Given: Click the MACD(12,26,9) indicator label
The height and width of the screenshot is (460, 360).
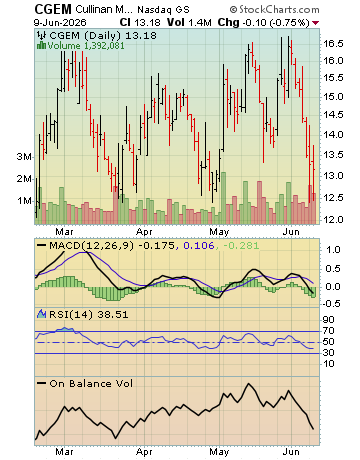Looking at the screenshot, I should pos(91,246).
